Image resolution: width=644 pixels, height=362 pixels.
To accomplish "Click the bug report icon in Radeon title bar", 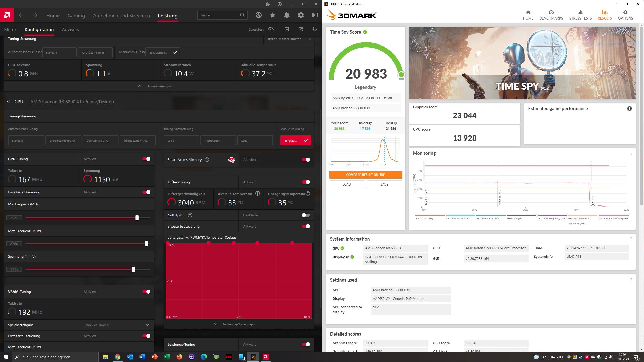I will pyautogui.click(x=268, y=4).
